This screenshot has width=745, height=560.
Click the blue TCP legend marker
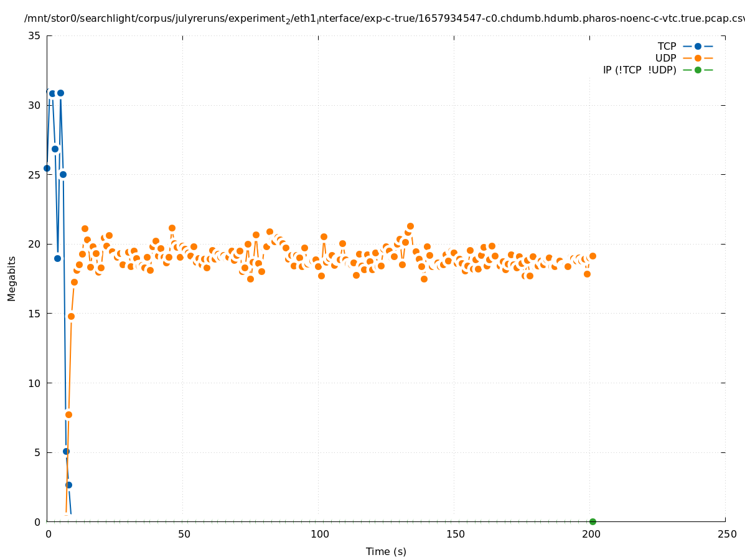pos(698,46)
